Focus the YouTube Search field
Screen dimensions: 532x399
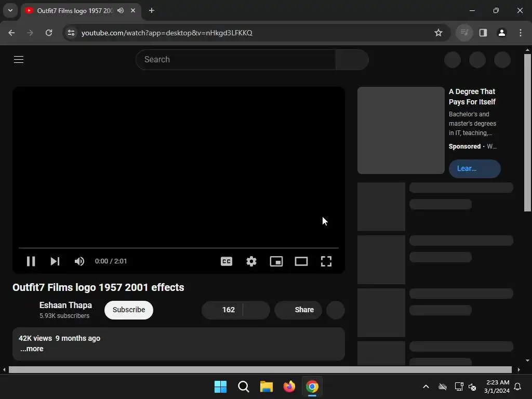[235, 60]
